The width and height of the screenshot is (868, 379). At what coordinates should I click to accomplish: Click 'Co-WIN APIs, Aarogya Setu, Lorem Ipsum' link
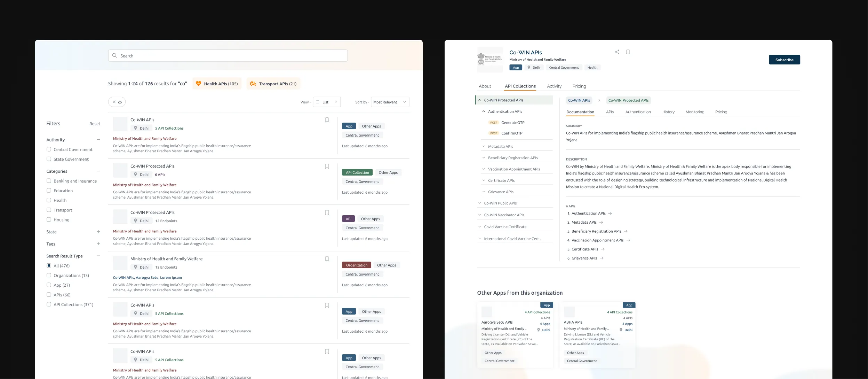click(x=147, y=278)
